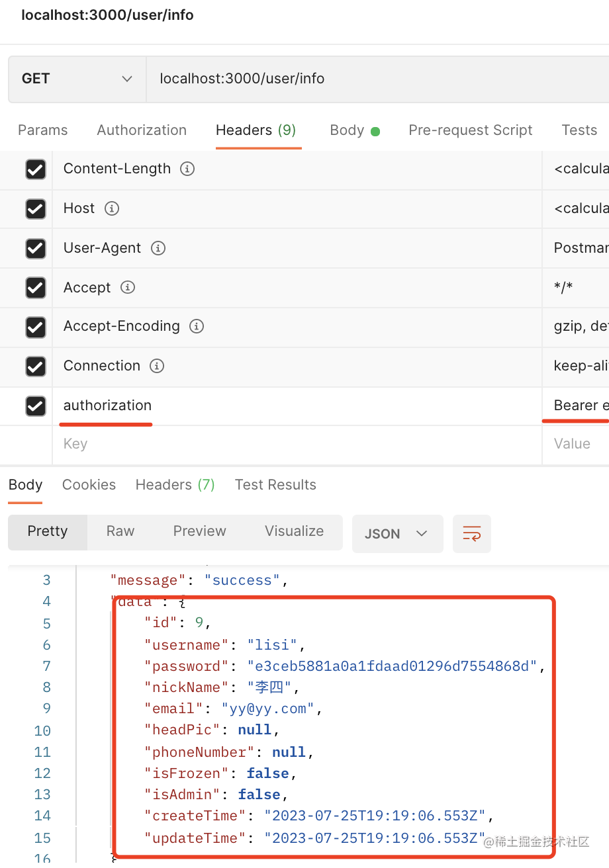This screenshot has width=609, height=868.
Task: Open the GET method dropdown
Action: (77, 79)
